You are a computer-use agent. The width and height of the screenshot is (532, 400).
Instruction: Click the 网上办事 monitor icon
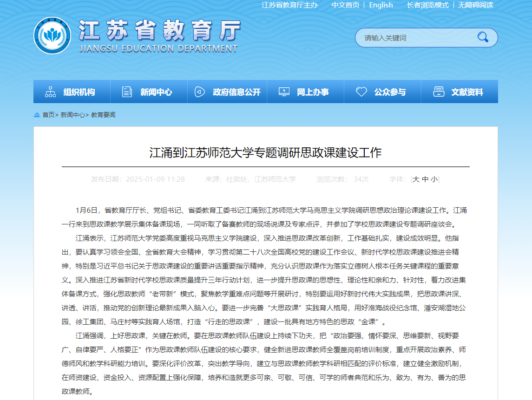tap(284, 92)
